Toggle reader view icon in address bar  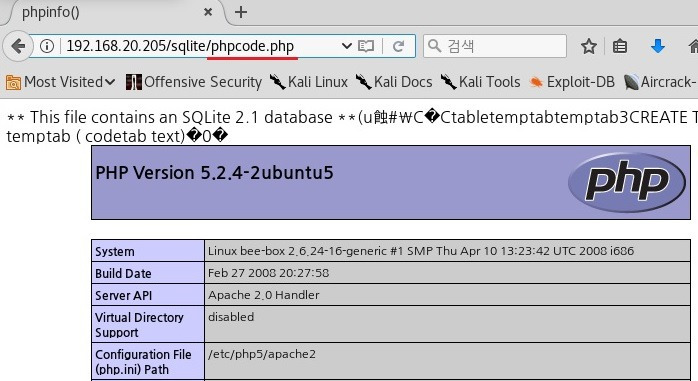tap(366, 46)
